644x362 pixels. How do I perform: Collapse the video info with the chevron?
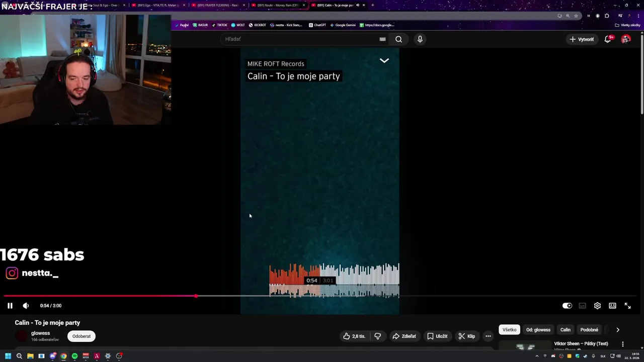[384, 61]
